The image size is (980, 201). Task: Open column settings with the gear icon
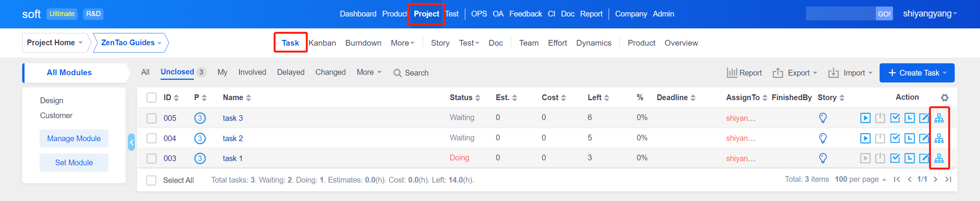tap(944, 98)
